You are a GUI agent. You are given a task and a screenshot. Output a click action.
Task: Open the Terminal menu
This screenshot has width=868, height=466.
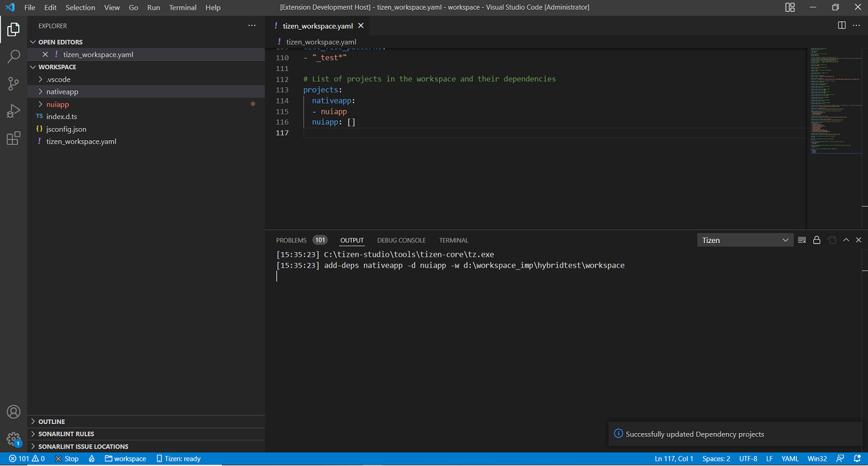(x=182, y=7)
